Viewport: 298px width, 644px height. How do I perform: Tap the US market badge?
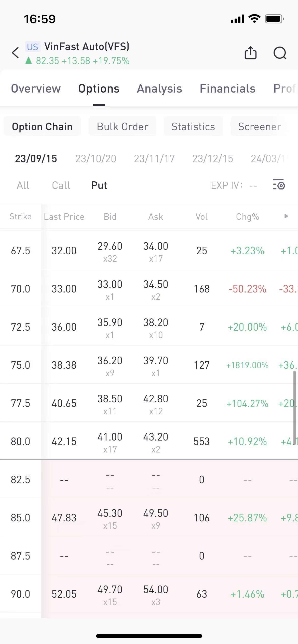click(32, 47)
